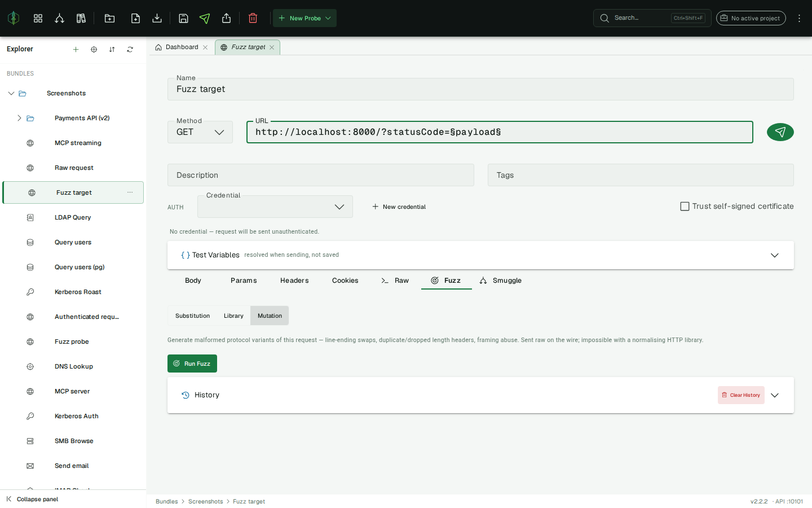Viewport: 812px width, 508px height.
Task: Click the Name input field
Action: click(x=480, y=89)
